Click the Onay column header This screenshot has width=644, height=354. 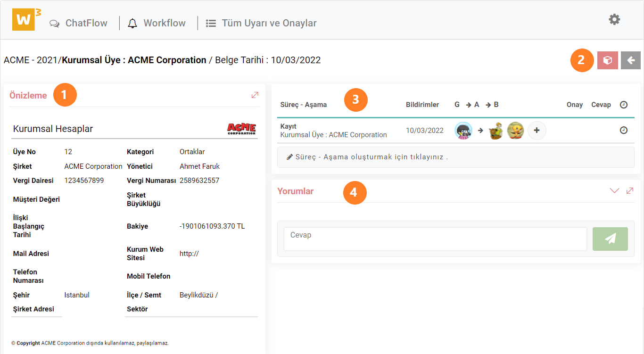click(x=575, y=105)
